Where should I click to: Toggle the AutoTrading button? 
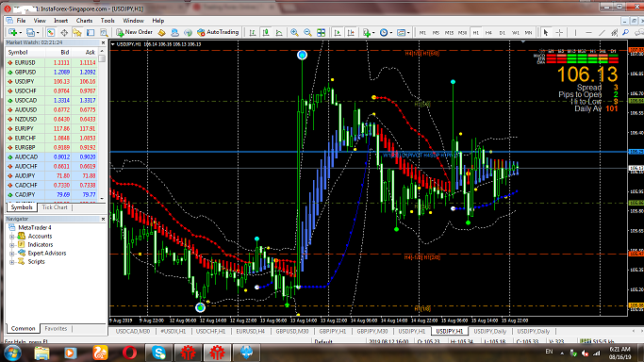coord(218,32)
